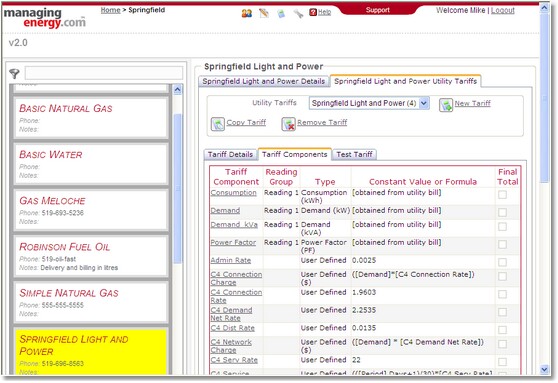558x383 pixels.
Task: Click the managingenergy.com logo
Action: 44,18
